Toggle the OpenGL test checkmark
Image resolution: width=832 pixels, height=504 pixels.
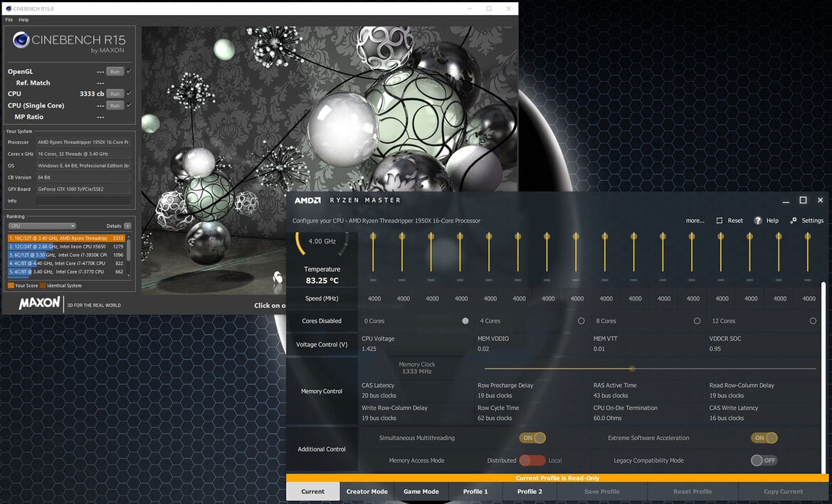tap(129, 71)
